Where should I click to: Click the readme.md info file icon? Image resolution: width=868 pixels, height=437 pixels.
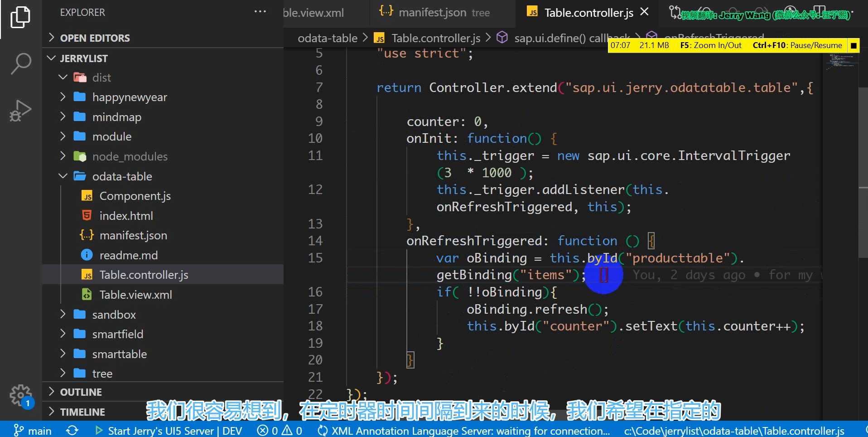(x=87, y=255)
